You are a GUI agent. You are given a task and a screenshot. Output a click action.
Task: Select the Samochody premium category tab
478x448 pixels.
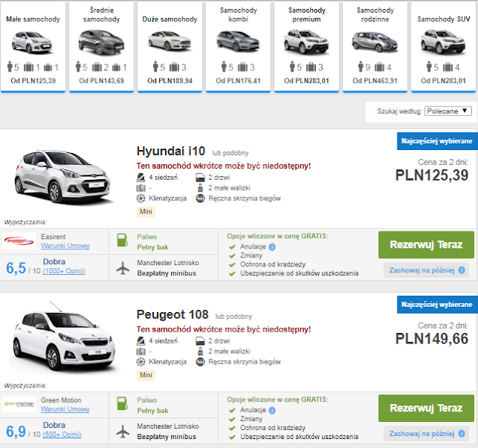point(305,46)
